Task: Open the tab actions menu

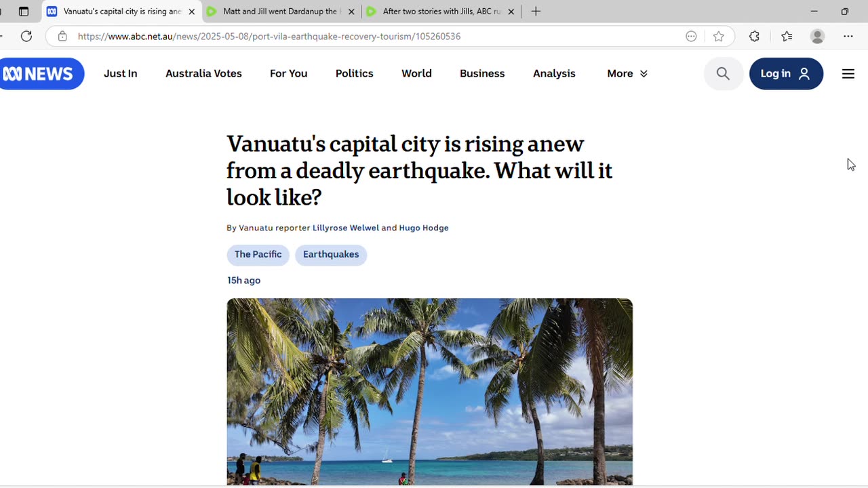Action: (24, 12)
